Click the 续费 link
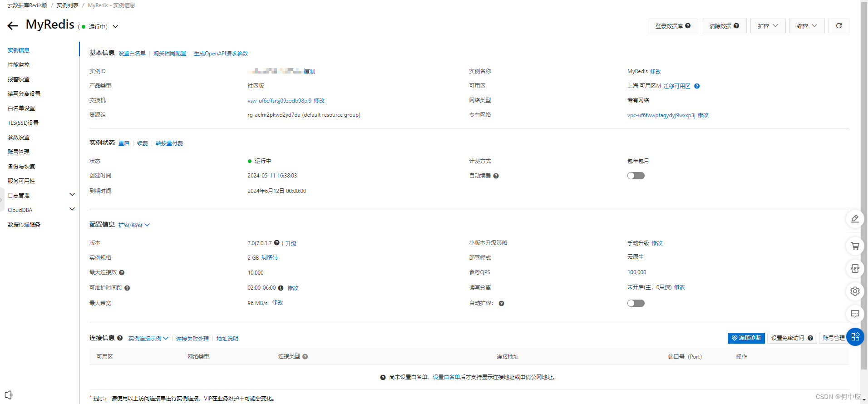The width and height of the screenshot is (868, 404). coord(143,143)
